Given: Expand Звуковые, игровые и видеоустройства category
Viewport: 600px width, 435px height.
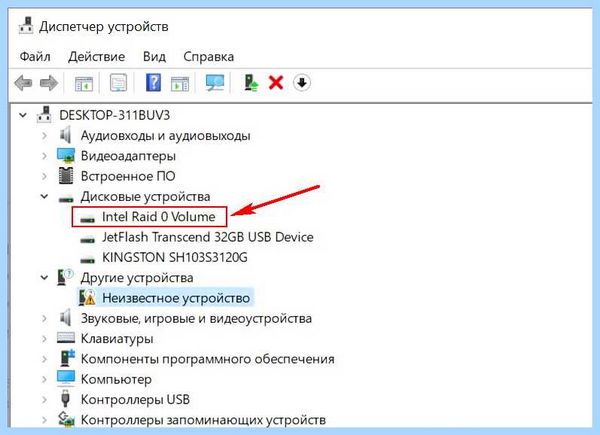Looking at the screenshot, I should (x=44, y=318).
